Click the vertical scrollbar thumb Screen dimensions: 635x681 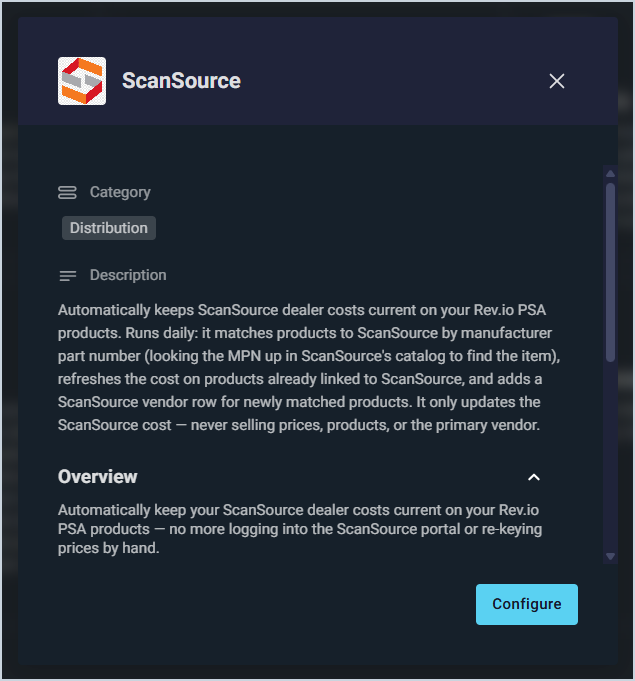610,272
